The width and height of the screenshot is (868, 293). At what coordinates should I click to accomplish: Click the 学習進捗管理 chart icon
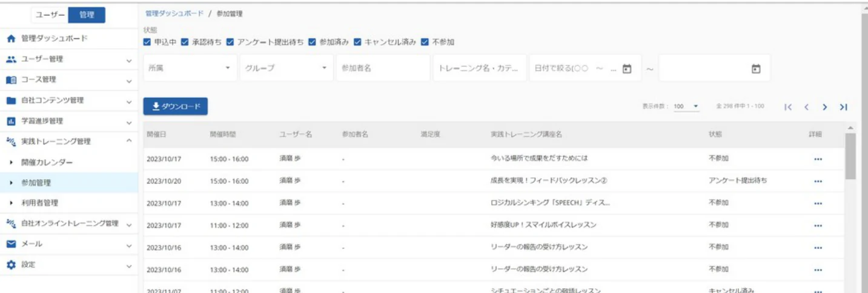(x=11, y=121)
